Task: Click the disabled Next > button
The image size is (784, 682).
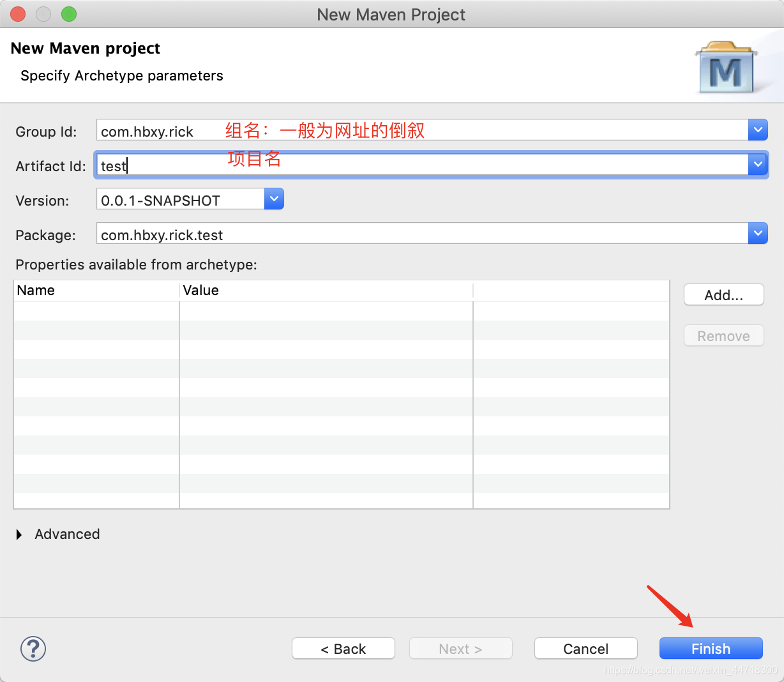Action: pos(460,648)
